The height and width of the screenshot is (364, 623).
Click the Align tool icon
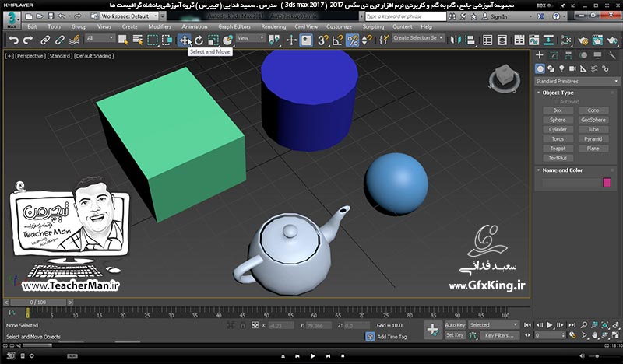tap(470, 40)
